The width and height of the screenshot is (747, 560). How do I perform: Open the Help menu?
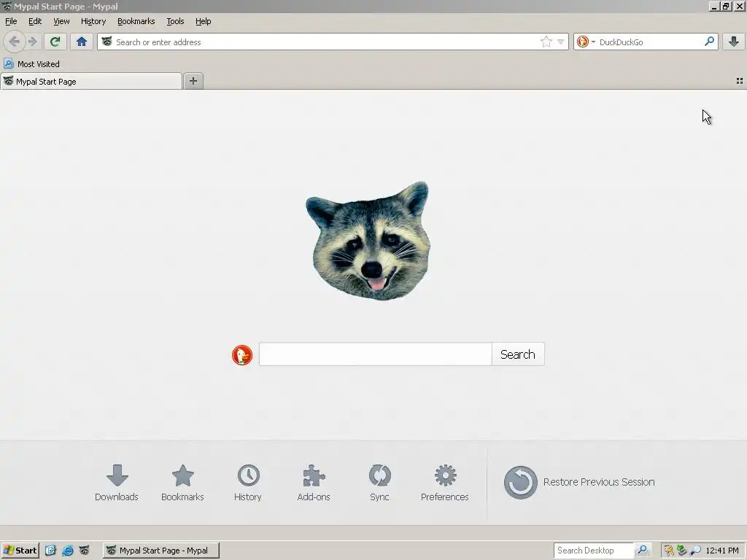point(203,21)
